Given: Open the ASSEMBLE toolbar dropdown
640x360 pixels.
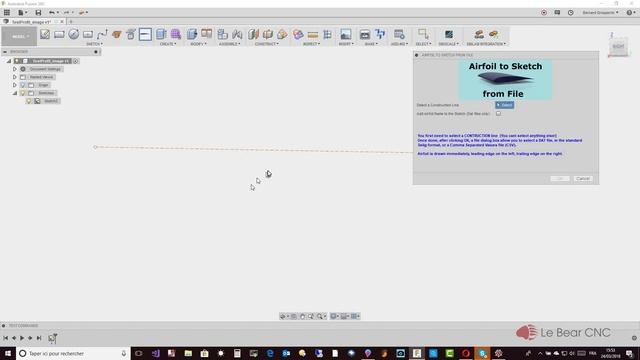Looking at the screenshot, I should click(x=229, y=44).
